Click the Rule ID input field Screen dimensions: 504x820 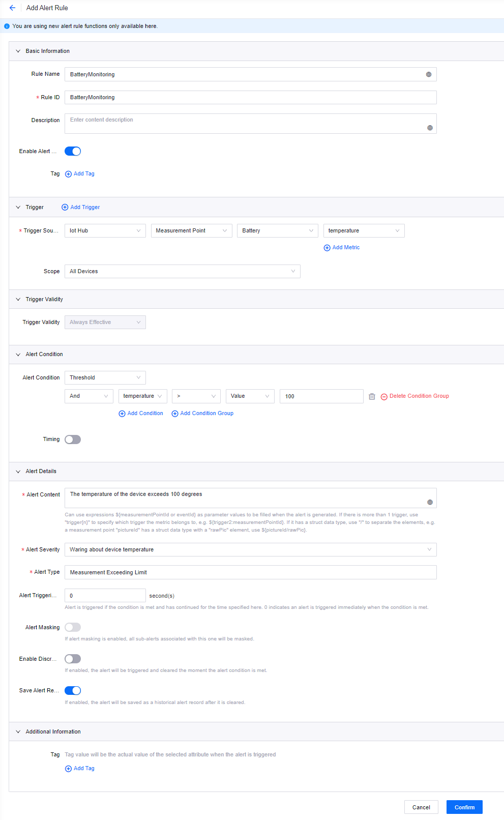click(250, 98)
